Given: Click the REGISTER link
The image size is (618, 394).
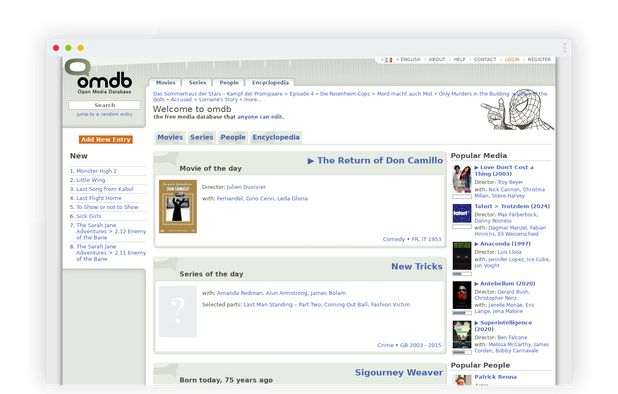Looking at the screenshot, I should coord(539,59).
